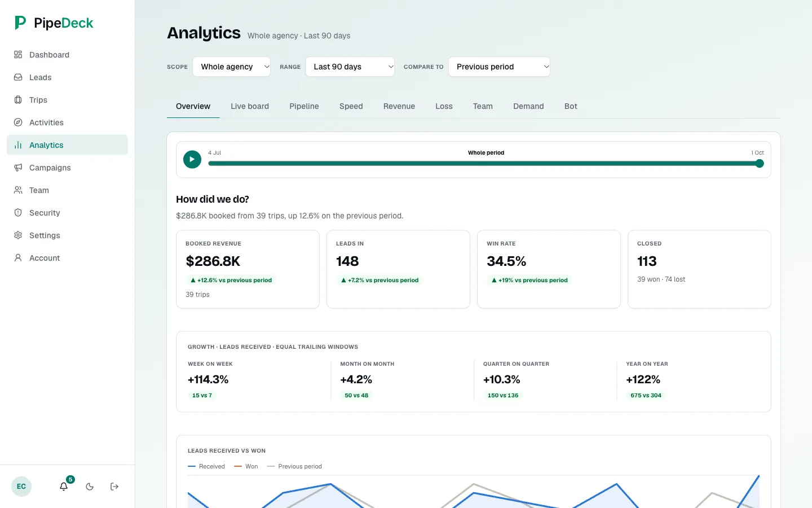Screen dimensions: 812x508
Task: Open the Team tab in Analytics
Action: pos(483,106)
